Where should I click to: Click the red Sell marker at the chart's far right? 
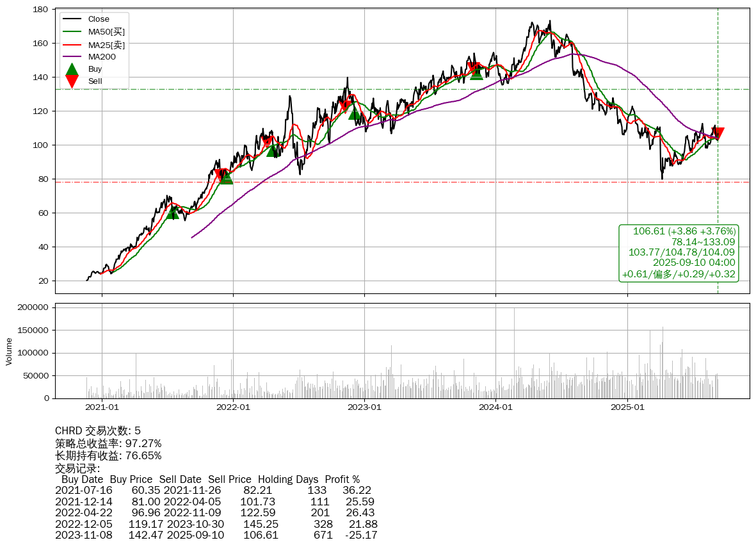pos(718,133)
